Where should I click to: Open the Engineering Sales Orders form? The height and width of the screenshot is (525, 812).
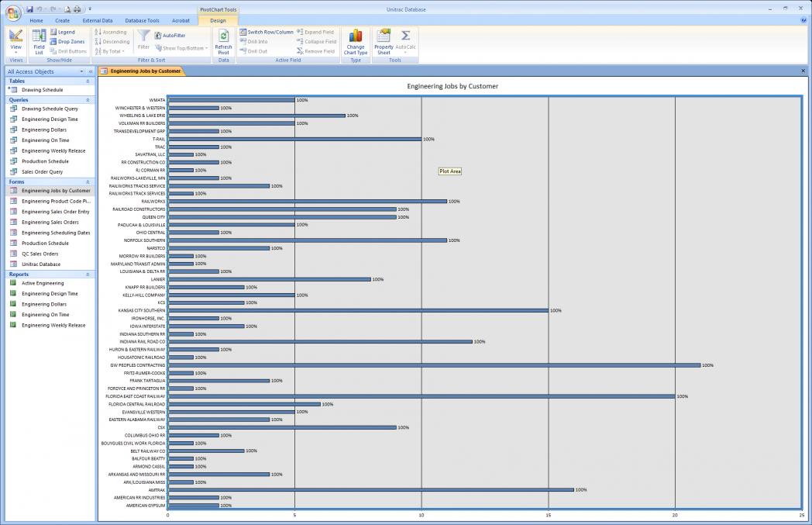pyautogui.click(x=50, y=222)
